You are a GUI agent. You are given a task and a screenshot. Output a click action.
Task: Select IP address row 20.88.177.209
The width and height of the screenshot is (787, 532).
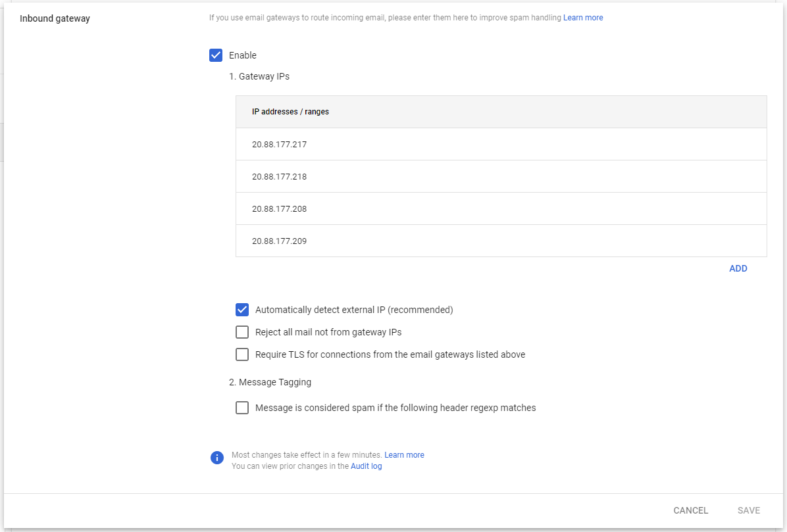(x=501, y=241)
